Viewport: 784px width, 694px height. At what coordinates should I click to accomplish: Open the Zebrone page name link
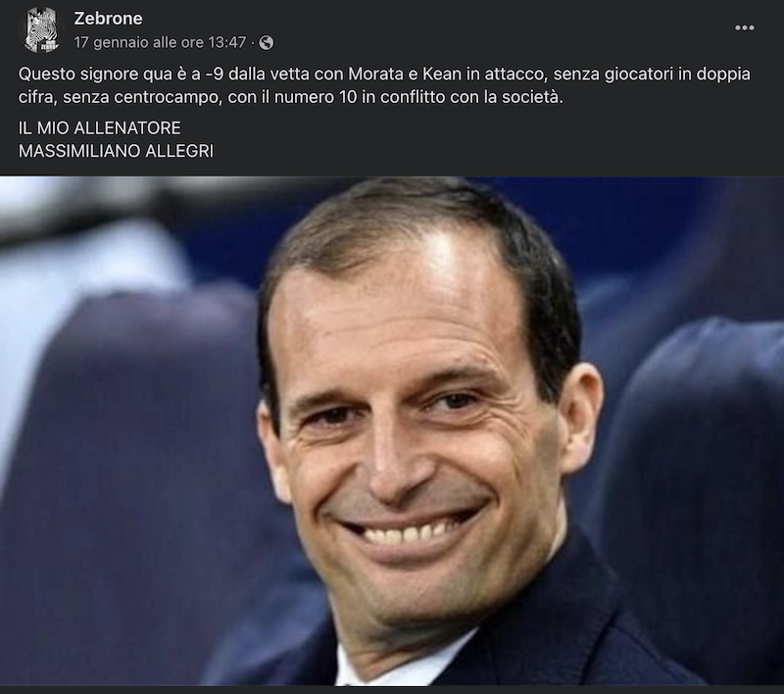(x=108, y=19)
